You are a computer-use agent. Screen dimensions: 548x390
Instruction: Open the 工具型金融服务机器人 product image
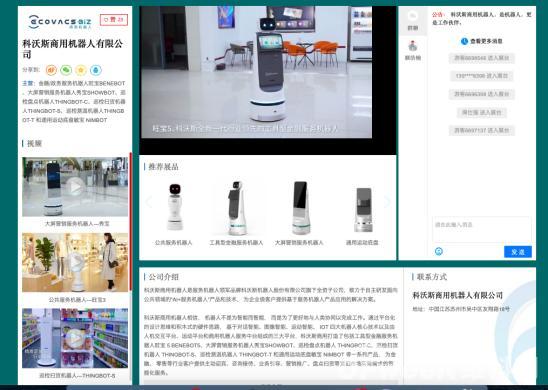pos(237,208)
